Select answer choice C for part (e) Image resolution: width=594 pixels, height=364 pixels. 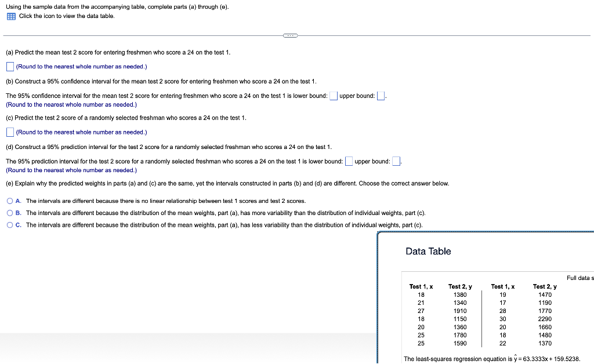10,225
